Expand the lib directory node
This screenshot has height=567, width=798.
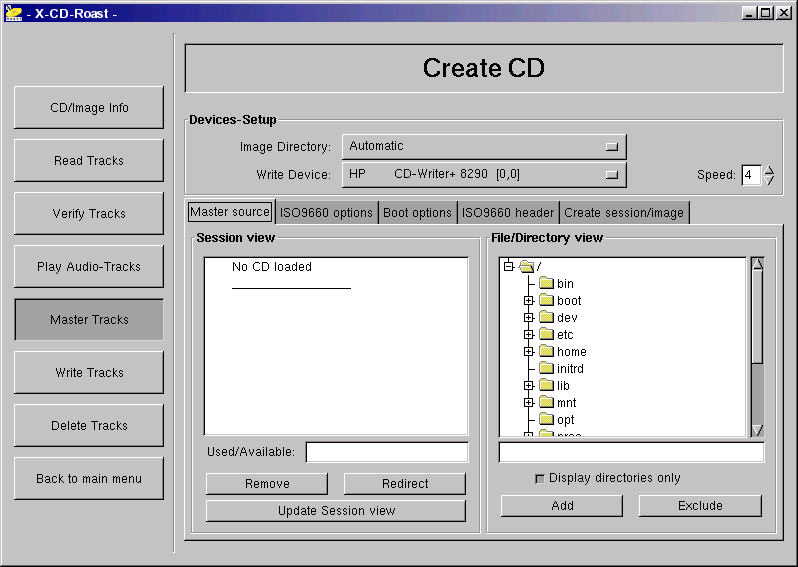tap(528, 386)
